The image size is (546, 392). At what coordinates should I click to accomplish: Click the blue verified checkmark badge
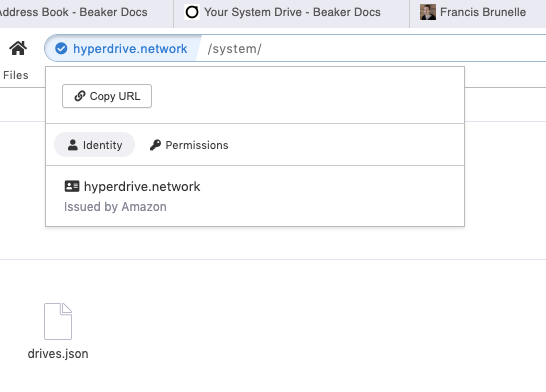click(61, 48)
